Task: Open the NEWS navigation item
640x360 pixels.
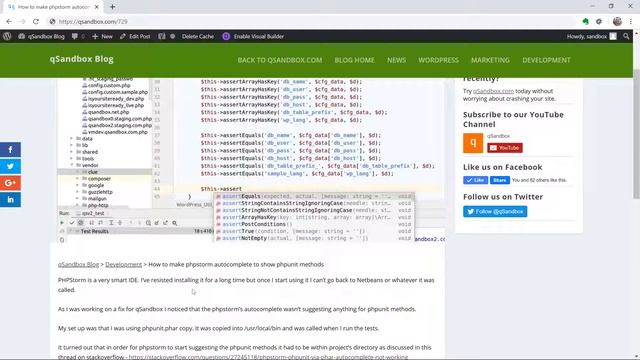Action: point(396,60)
